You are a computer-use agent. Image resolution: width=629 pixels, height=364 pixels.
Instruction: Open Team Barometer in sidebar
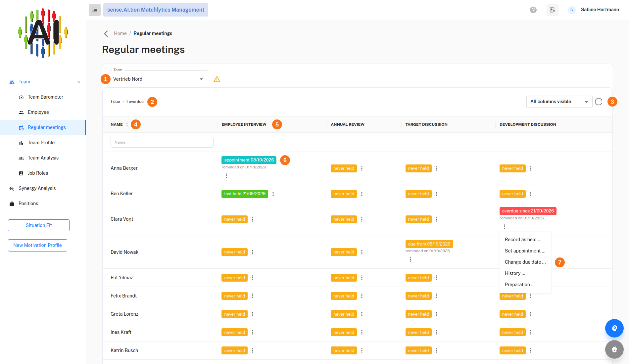(x=43, y=97)
